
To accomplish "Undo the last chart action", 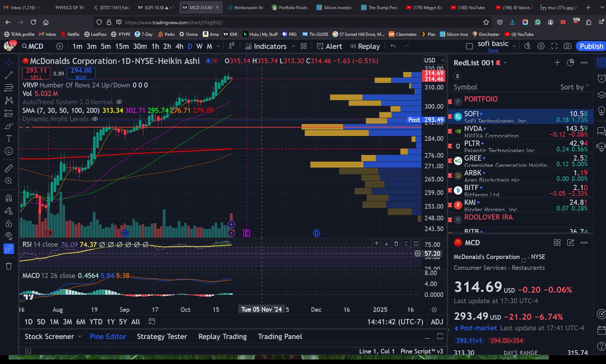I will click(393, 46).
